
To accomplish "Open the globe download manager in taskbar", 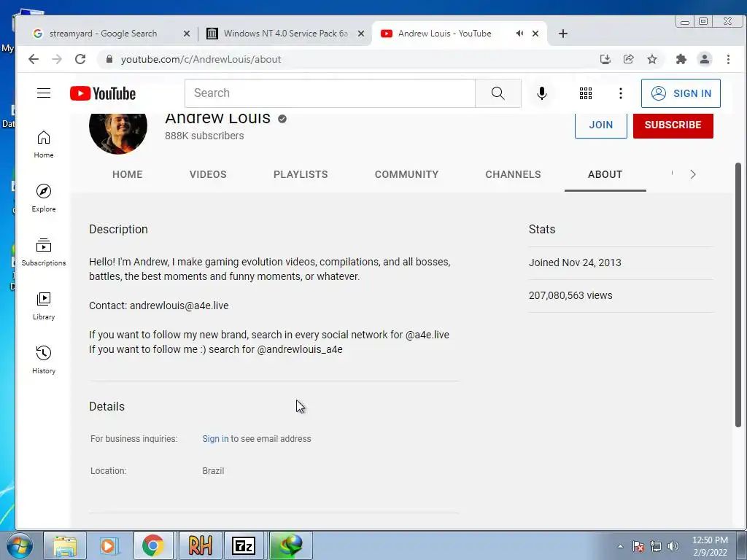I will tap(290, 545).
